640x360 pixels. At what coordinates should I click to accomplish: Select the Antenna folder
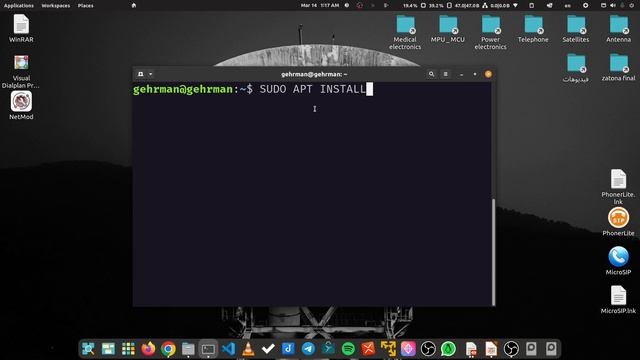coord(619,29)
